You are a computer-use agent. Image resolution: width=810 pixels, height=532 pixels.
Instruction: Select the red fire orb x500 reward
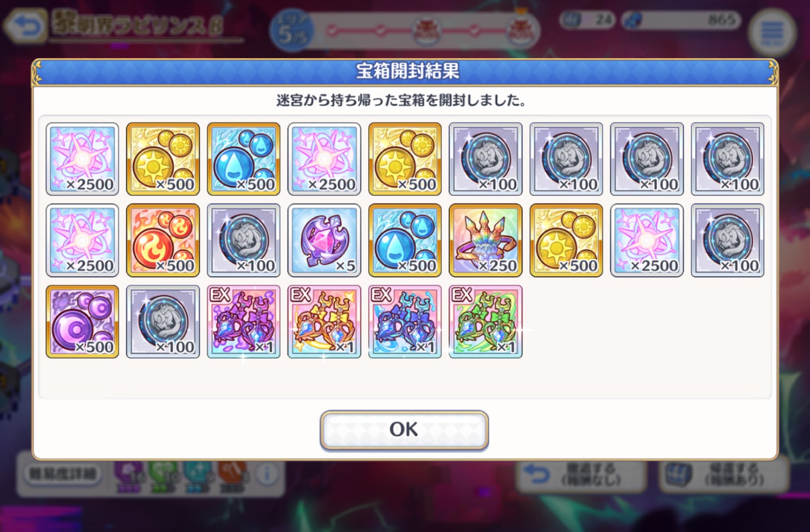pyautogui.click(x=163, y=240)
